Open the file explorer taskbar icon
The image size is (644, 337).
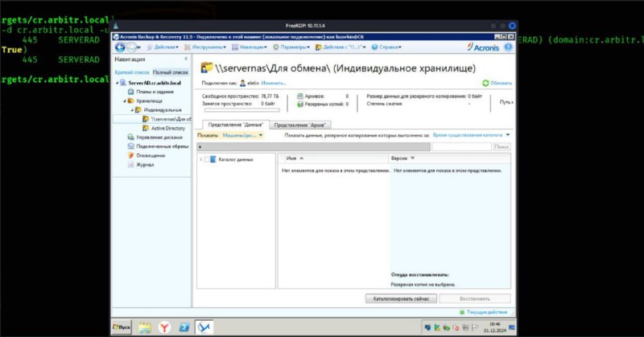(145, 327)
